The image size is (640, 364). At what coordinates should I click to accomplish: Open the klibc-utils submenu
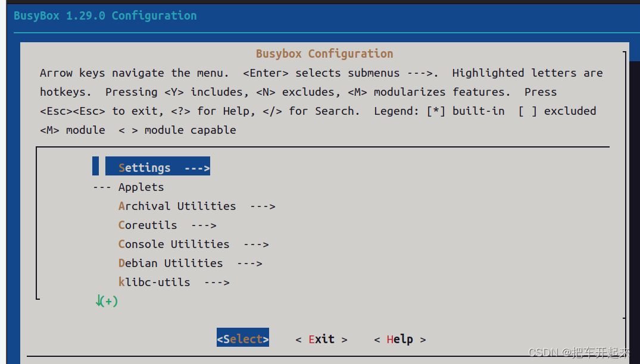click(x=154, y=282)
